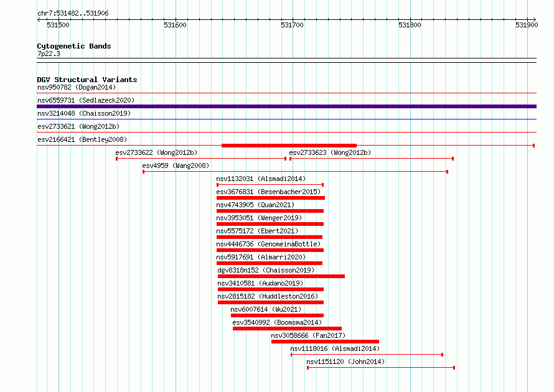Viewport: 554px width, 392px height.
Task: Click nsv4446736 (GenomeinaBottle) variant label
Action: point(268,244)
